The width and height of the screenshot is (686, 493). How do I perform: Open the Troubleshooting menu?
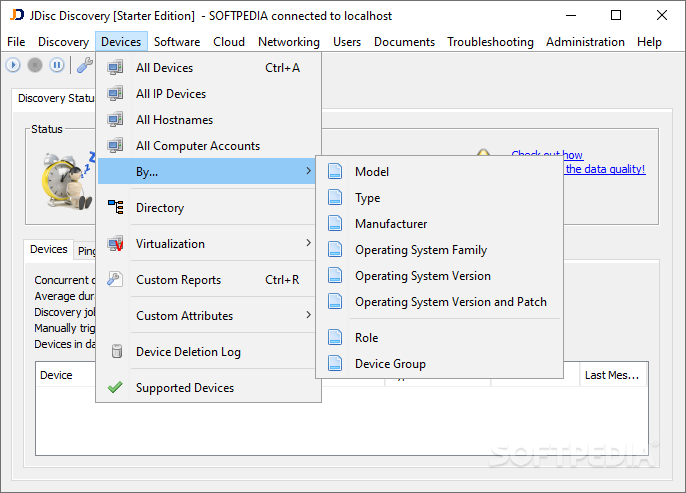tap(490, 42)
